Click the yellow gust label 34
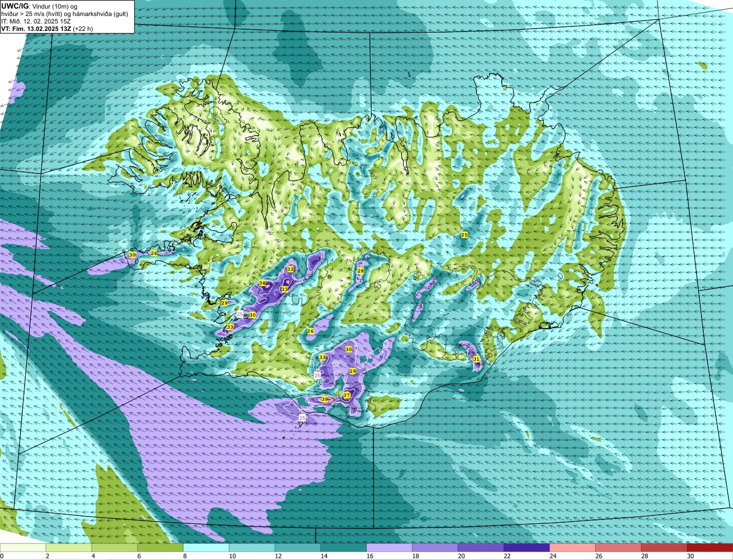733x560 pixels. coord(262,283)
